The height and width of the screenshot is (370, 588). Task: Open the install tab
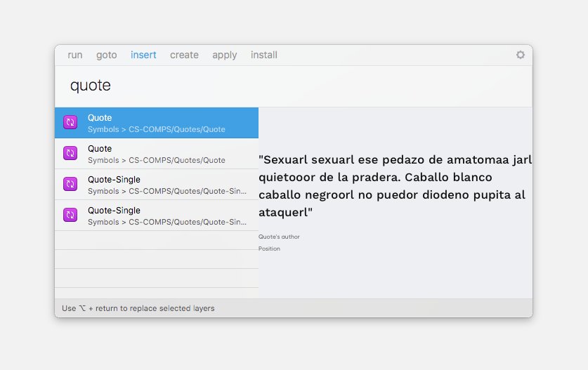pos(264,55)
